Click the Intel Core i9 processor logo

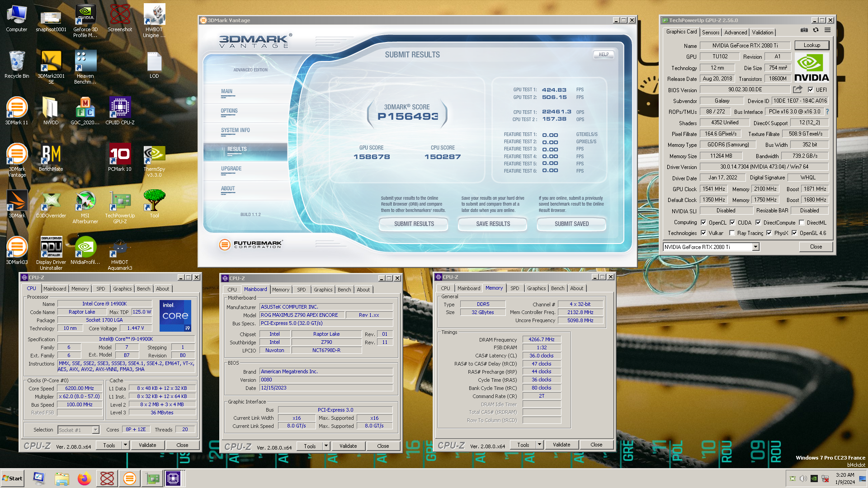[175, 315]
